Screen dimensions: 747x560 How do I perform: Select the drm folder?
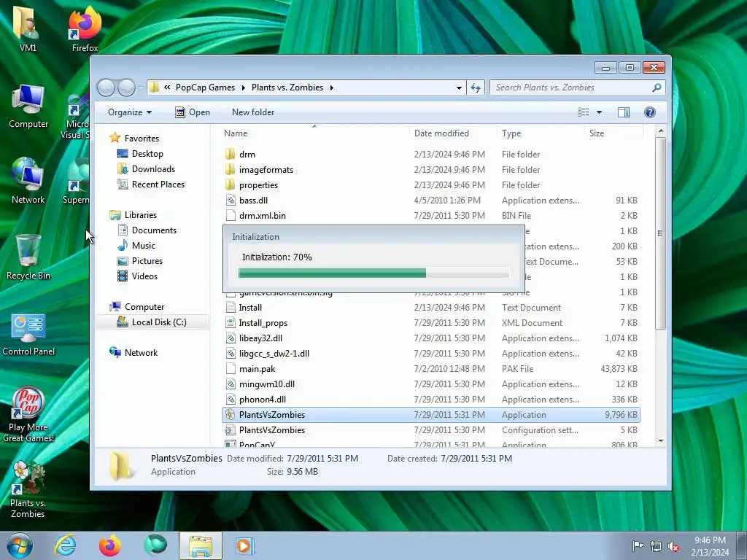click(431, 155)
